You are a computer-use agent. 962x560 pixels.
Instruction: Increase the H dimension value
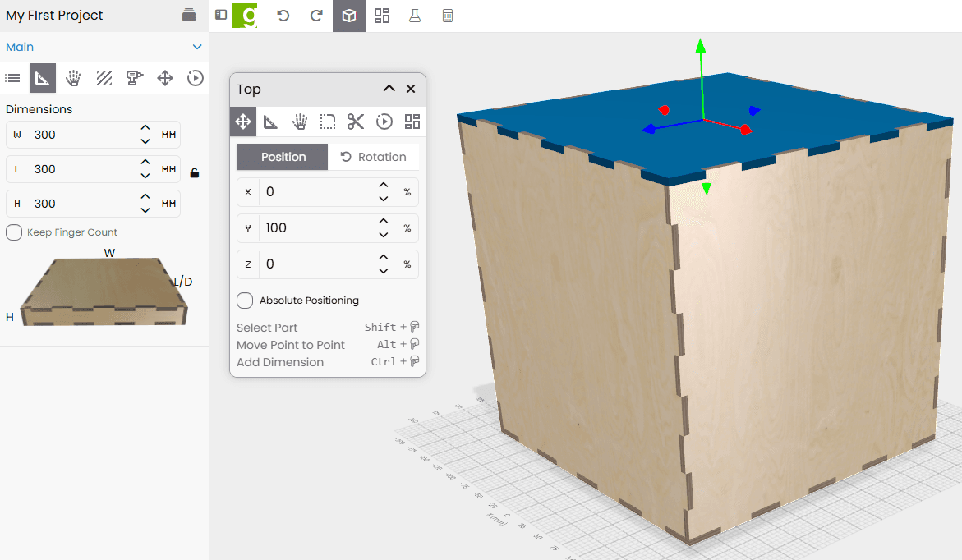pos(145,197)
